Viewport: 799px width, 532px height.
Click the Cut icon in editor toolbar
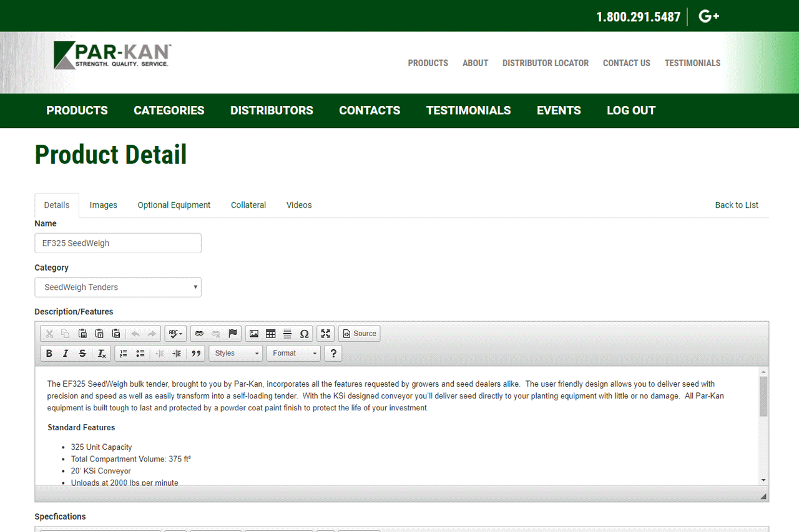click(49, 334)
